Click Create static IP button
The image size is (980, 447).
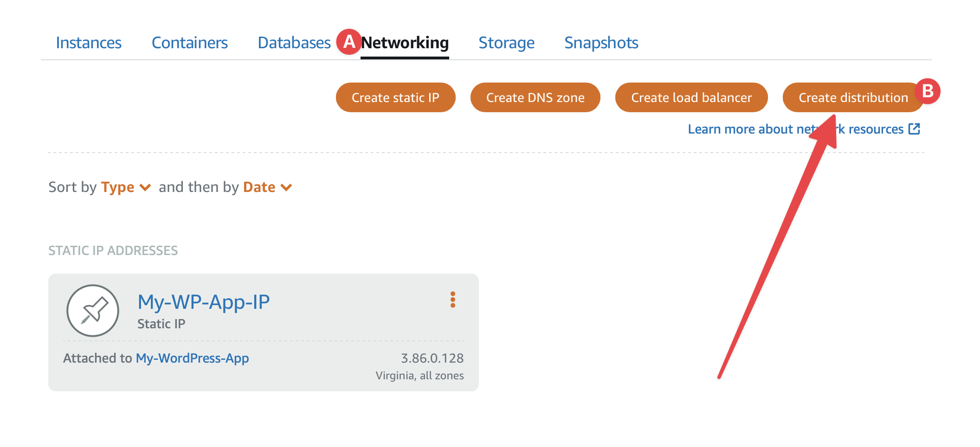[x=395, y=97]
